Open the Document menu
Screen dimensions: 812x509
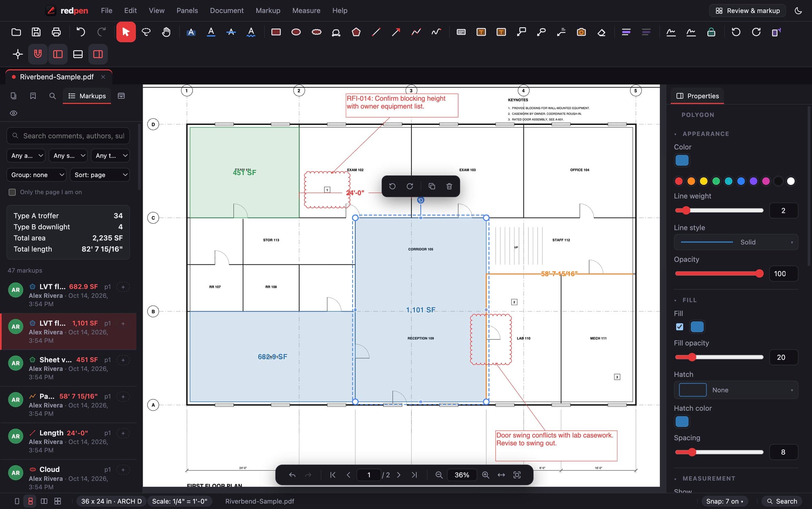[227, 10]
